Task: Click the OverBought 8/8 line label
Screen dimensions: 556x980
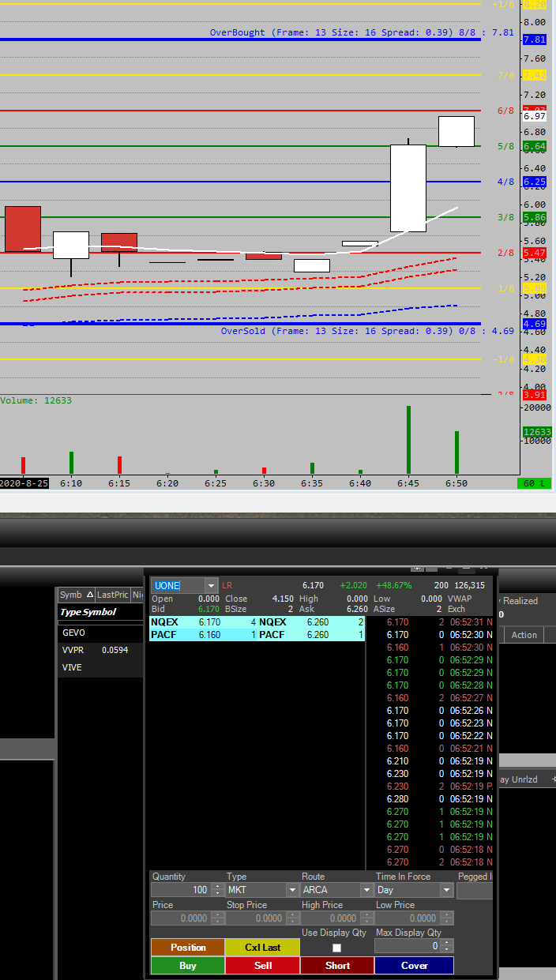Action: [362, 33]
